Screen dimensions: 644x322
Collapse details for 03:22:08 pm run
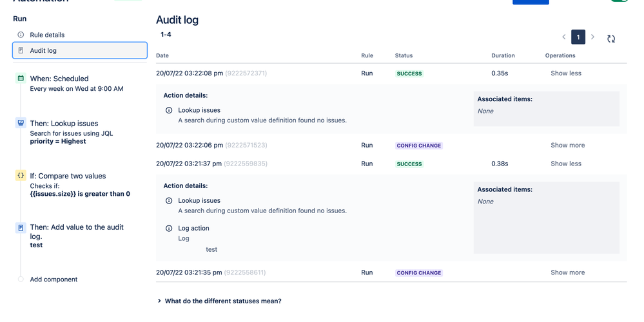click(x=566, y=73)
